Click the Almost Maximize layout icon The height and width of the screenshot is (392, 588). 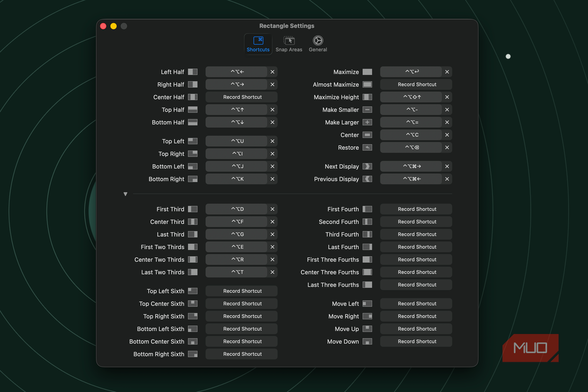367,85
